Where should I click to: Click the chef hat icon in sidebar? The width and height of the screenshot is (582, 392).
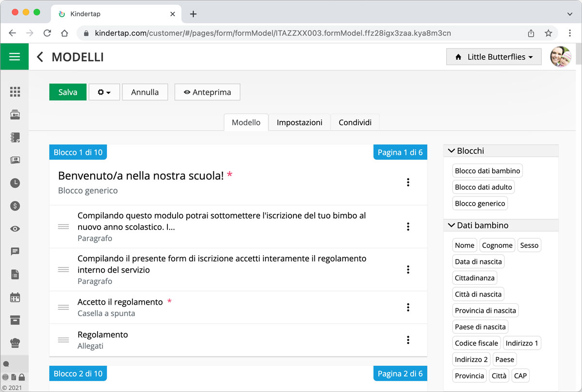pyautogui.click(x=15, y=343)
